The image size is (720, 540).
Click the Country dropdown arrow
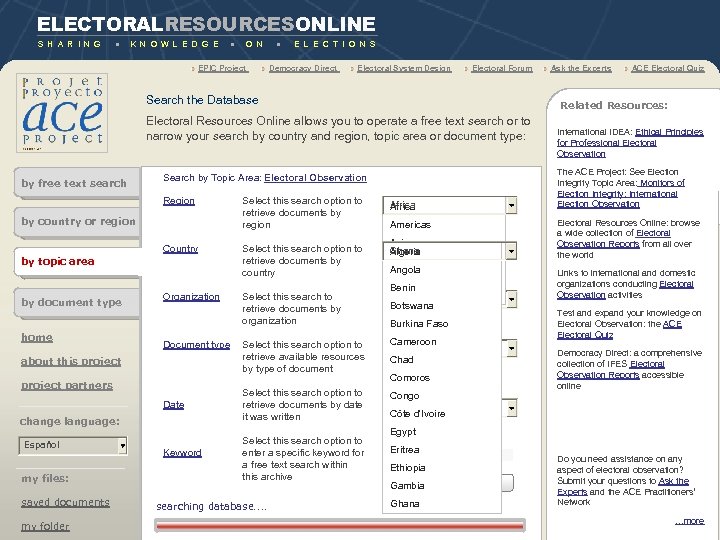coord(511,251)
